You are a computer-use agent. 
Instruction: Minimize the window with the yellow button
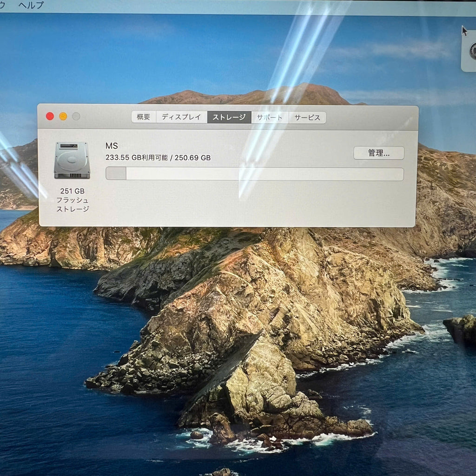tap(63, 116)
